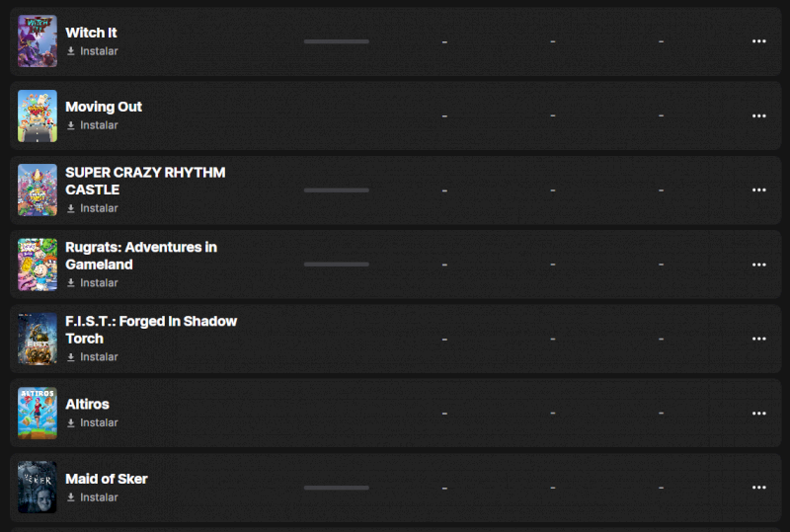Open the three-dot menu for Moving Out
Viewport: 790px width, 532px height.
click(758, 115)
